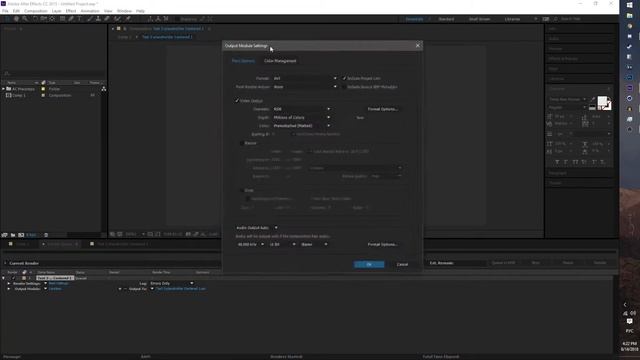Click audio Format Options button
640x360 pixels.
point(382,244)
